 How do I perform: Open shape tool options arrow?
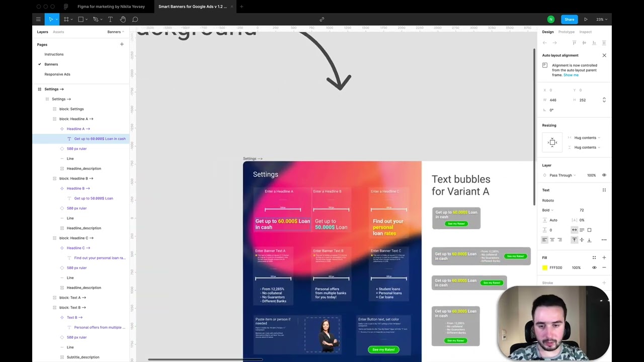tap(87, 19)
